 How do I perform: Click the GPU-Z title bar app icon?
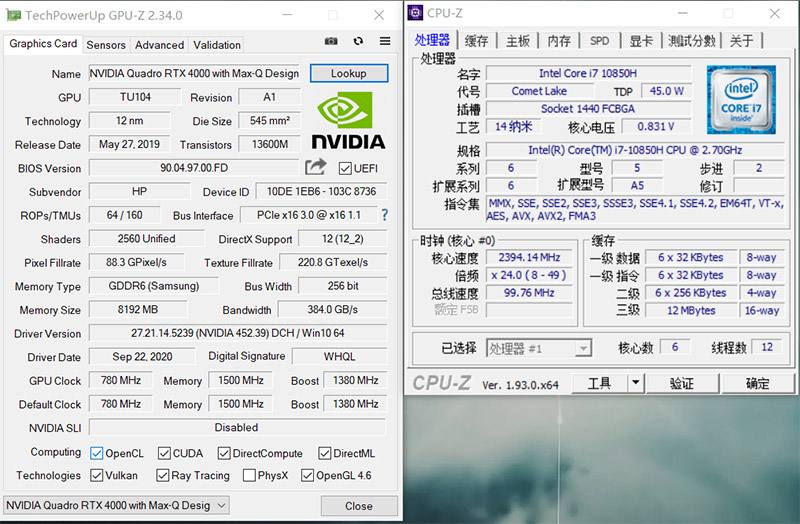(x=13, y=15)
